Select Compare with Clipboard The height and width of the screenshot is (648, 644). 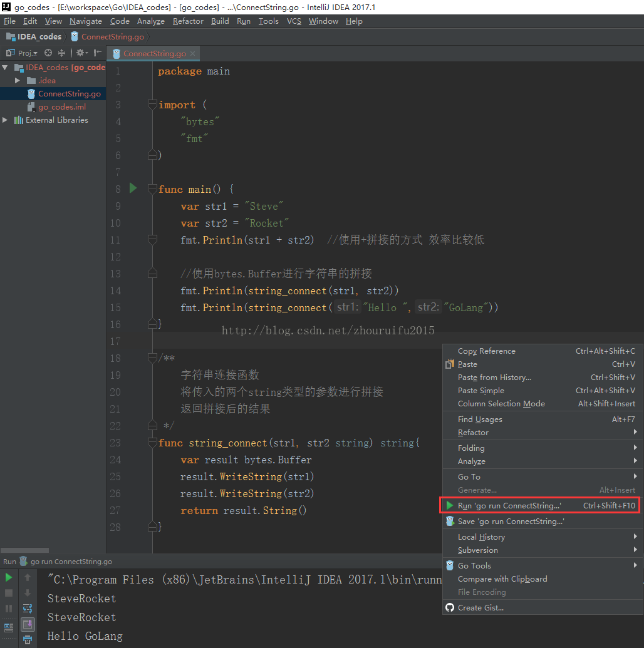543,579
